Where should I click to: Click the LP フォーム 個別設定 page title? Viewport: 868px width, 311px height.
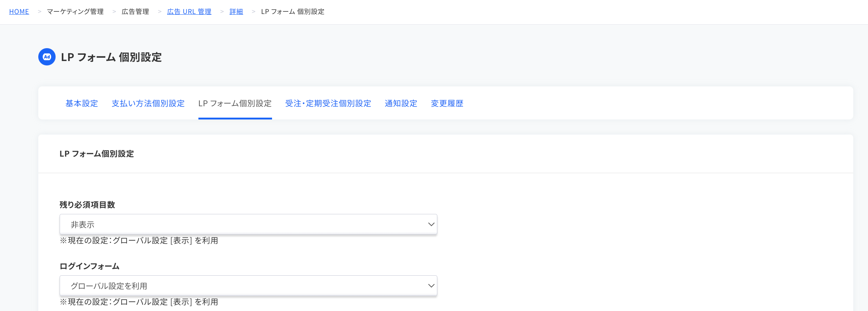click(x=112, y=57)
